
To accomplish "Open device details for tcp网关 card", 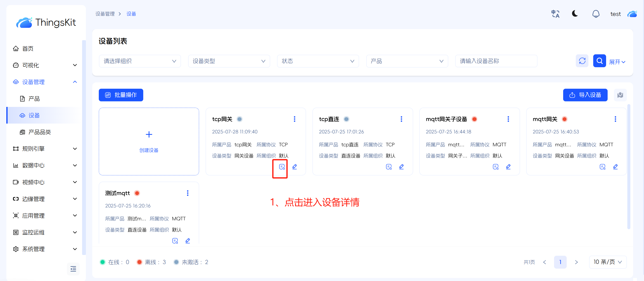I will point(282,167).
